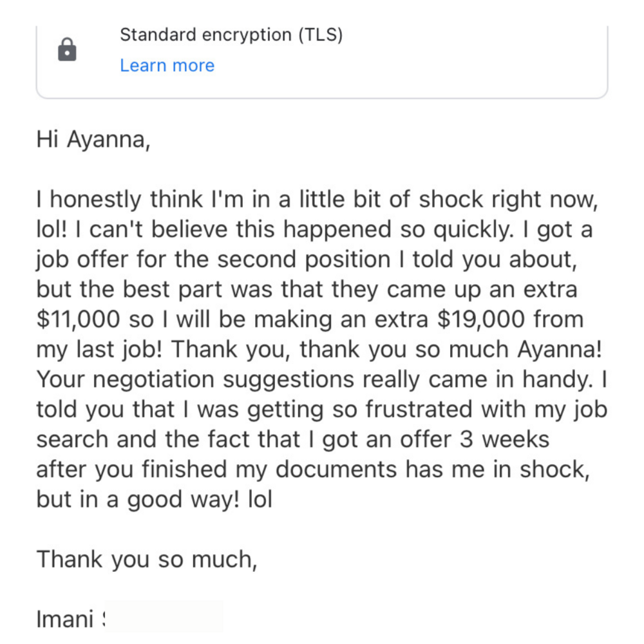Viewport: 644px width, 644px height.
Task: Click the redacted surname area beside Imani
Action: pyautogui.click(x=164, y=618)
